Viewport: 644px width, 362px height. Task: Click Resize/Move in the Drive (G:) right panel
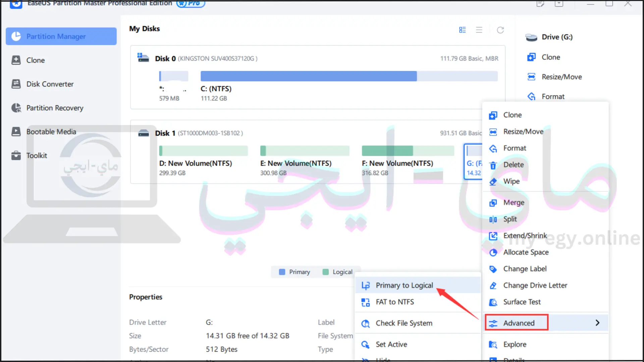pyautogui.click(x=561, y=77)
